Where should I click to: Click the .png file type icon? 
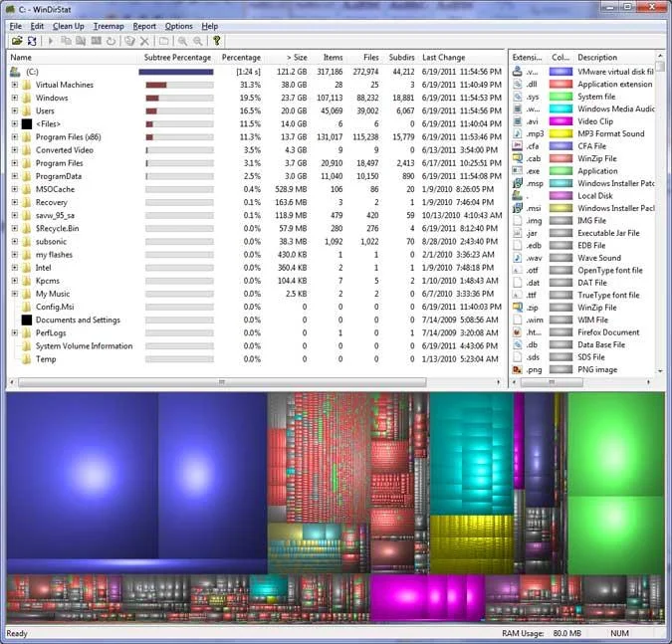coord(518,369)
